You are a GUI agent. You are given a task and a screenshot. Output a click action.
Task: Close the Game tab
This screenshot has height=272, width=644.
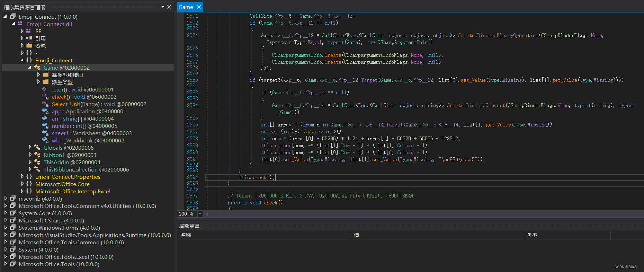(199, 7)
